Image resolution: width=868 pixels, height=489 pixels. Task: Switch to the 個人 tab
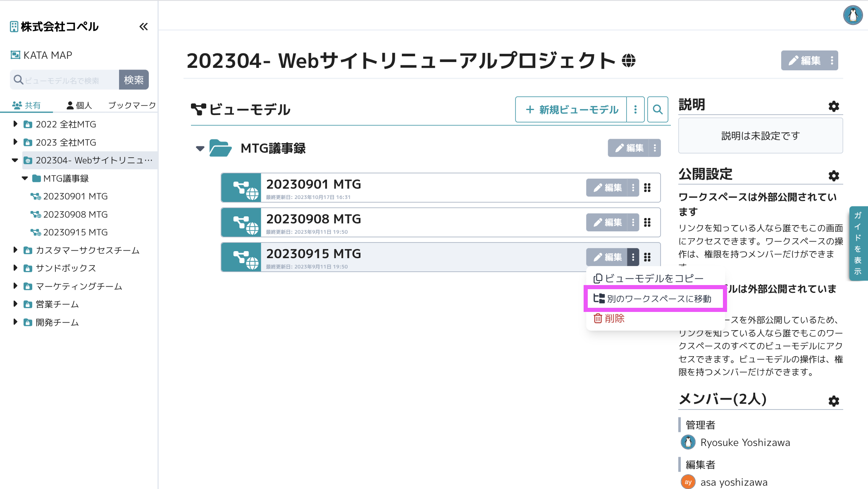pos(79,105)
